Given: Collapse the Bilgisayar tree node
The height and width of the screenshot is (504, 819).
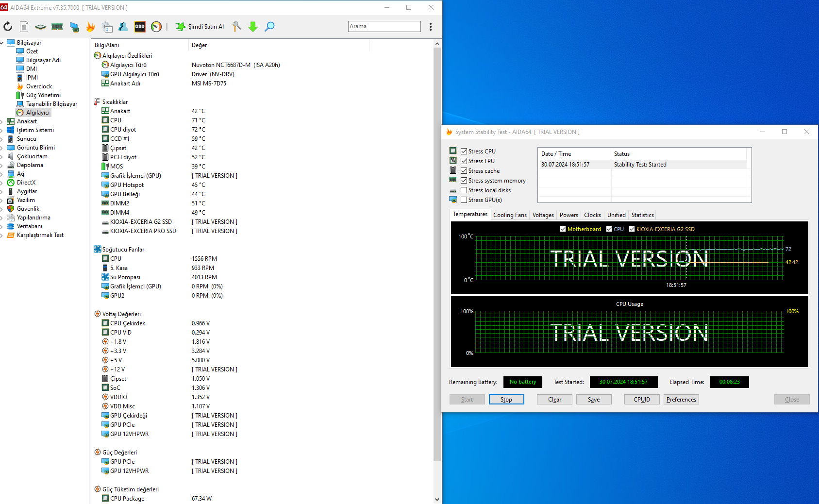Looking at the screenshot, I should pos(2,43).
